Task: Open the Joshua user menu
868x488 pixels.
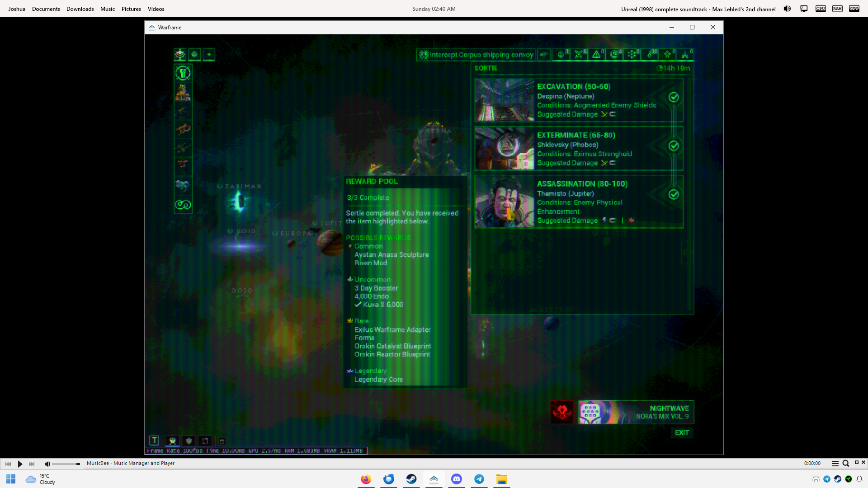Action: [x=17, y=9]
